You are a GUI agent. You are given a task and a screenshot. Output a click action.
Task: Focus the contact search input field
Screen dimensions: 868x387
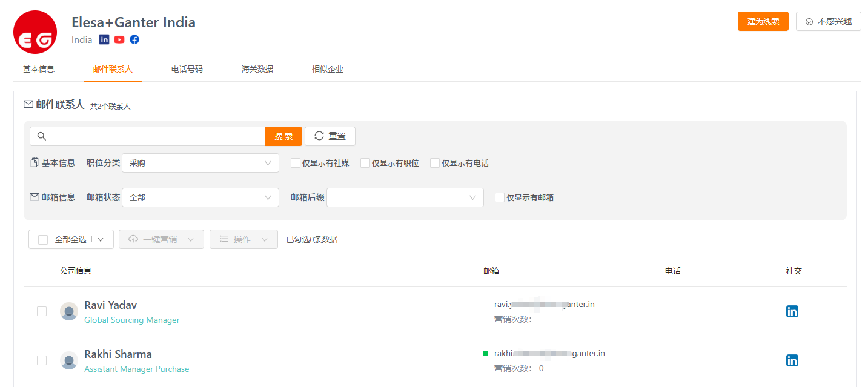click(147, 136)
